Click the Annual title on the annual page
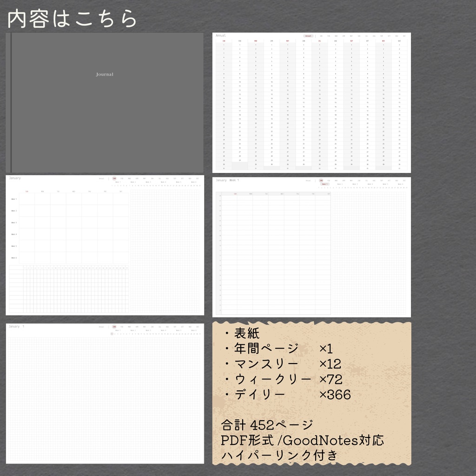The height and width of the screenshot is (476, 476). click(221, 35)
